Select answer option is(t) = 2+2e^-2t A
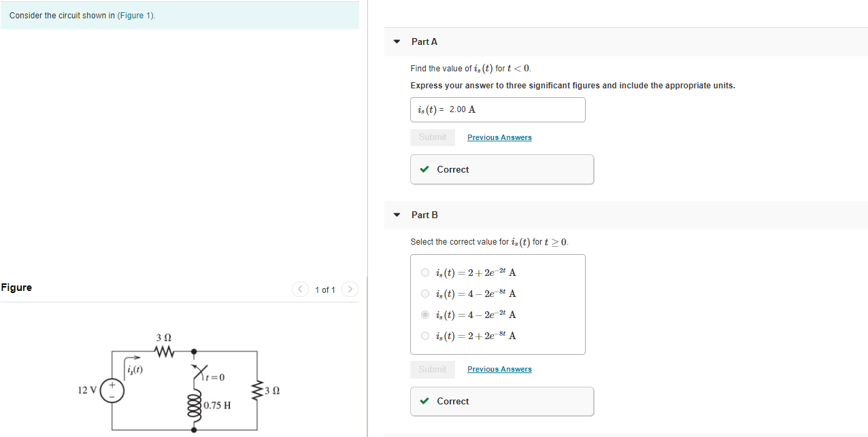 pos(424,273)
